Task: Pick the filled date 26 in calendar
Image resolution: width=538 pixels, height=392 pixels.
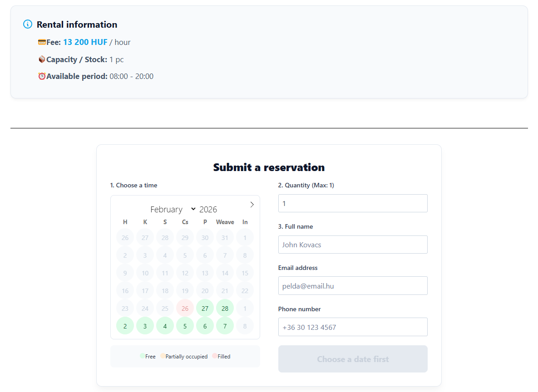Action: pos(185,308)
